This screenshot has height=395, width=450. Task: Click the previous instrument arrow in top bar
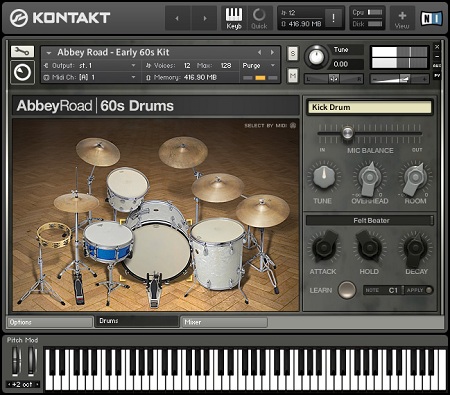pos(177,18)
